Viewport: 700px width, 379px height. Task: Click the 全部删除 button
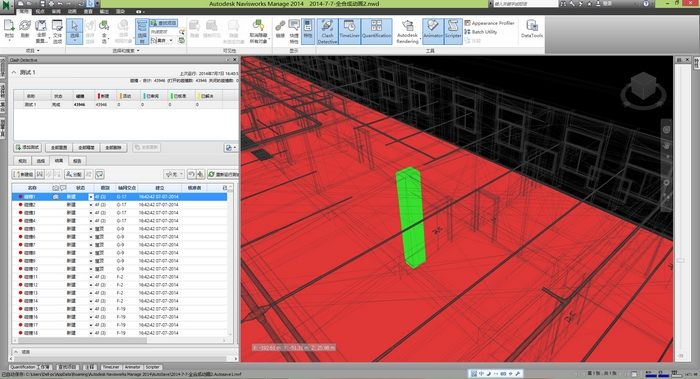[x=113, y=147]
